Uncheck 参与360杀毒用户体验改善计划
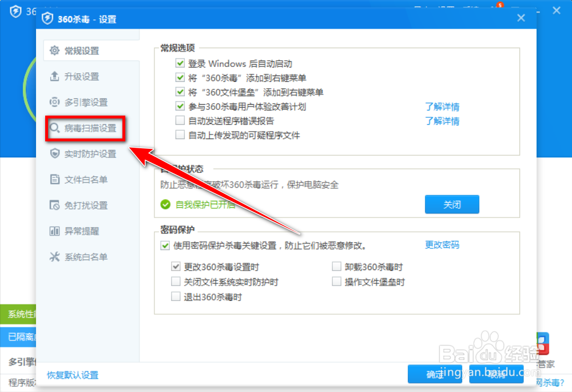The height and width of the screenshot is (392, 572). pos(180,106)
